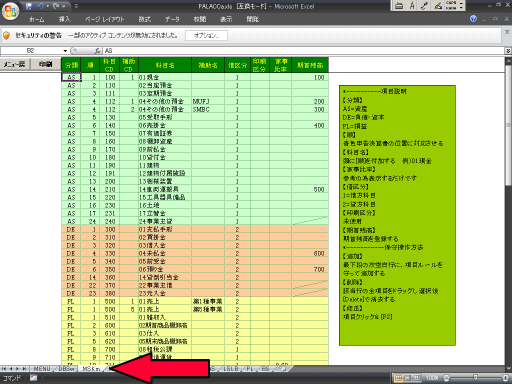Click the オプション security options button
512x384 pixels.
click(206, 35)
